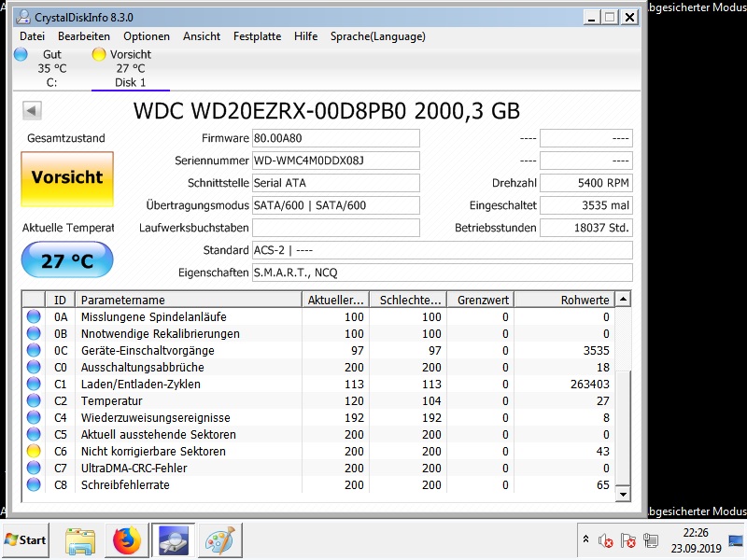Screen dimensions: 747x560
Task: Open the Festplatte menu
Action: pyautogui.click(x=258, y=36)
